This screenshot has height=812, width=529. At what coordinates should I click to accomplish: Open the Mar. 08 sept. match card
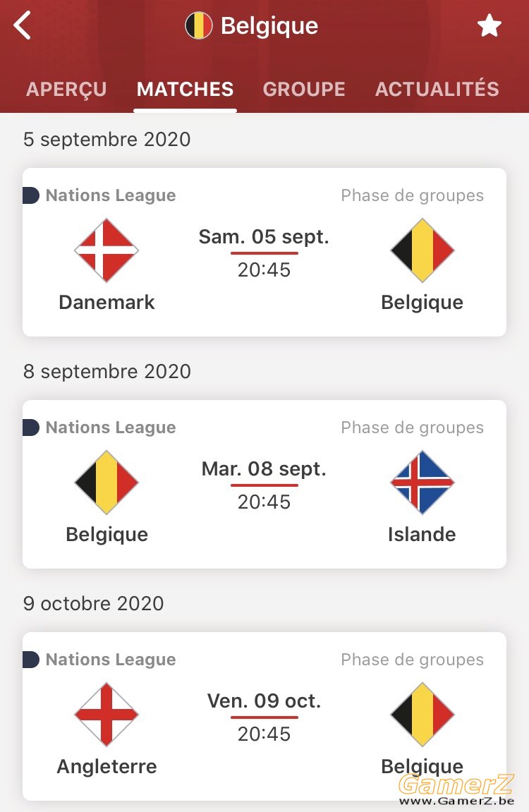point(264,484)
